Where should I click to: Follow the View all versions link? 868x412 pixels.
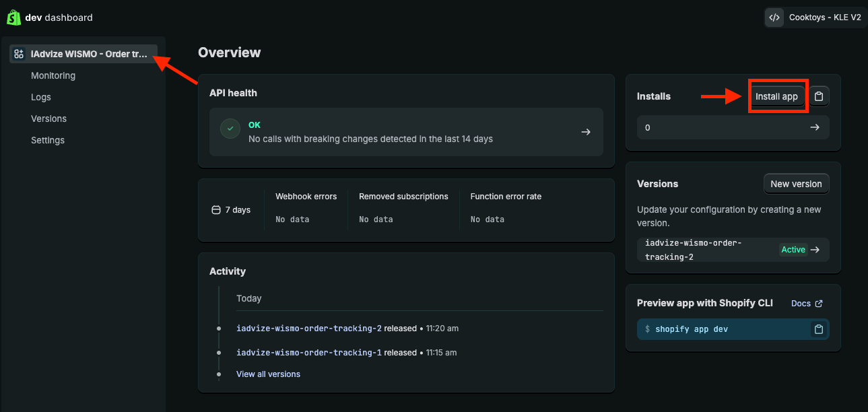pos(268,374)
